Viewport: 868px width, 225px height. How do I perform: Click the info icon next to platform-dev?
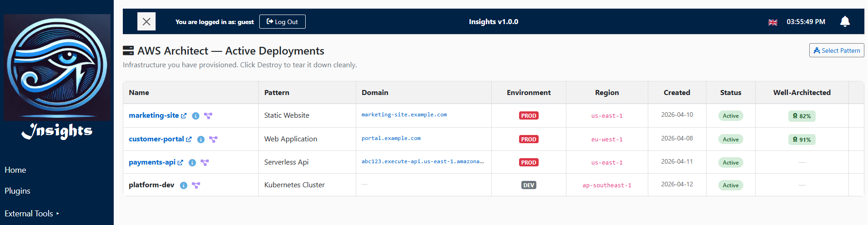click(x=183, y=185)
